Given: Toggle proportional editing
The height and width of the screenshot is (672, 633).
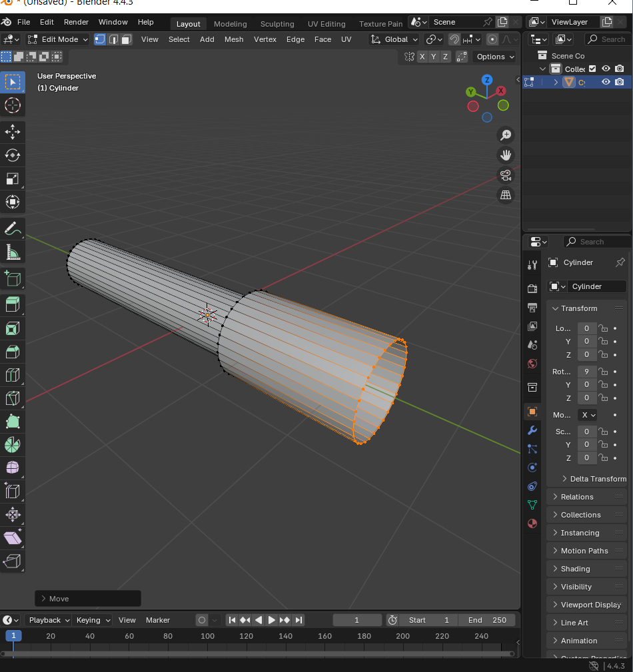Looking at the screenshot, I should pyautogui.click(x=492, y=39).
